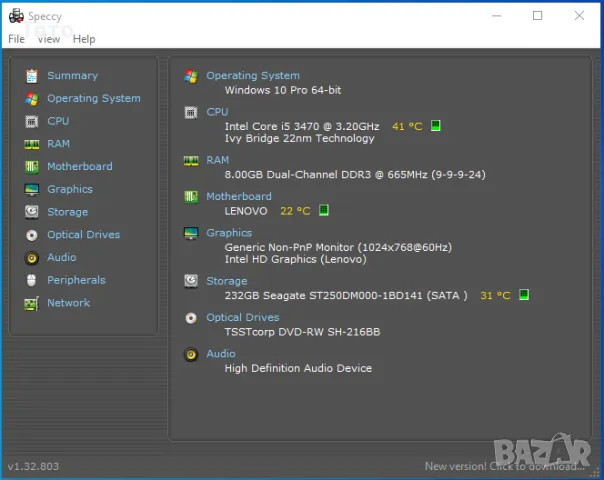Open Motherboard section from sidebar
The width and height of the screenshot is (604, 480).
80,166
